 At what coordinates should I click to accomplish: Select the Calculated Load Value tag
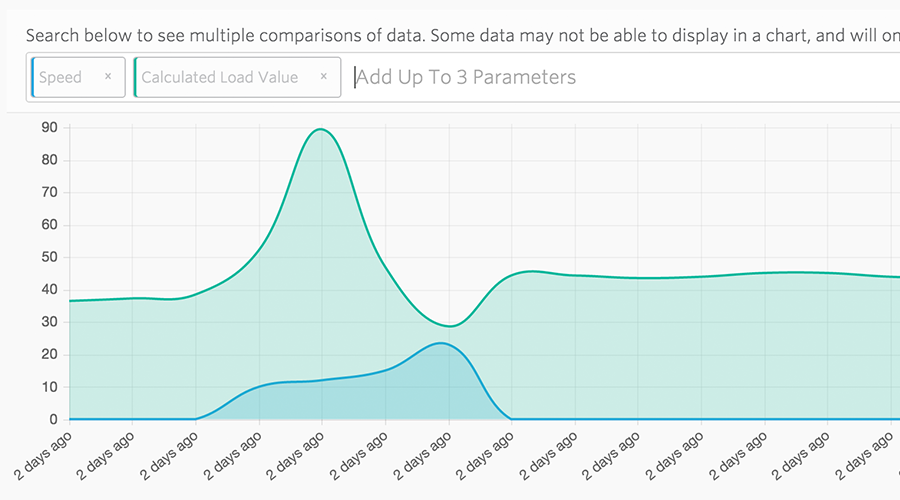pos(237,77)
